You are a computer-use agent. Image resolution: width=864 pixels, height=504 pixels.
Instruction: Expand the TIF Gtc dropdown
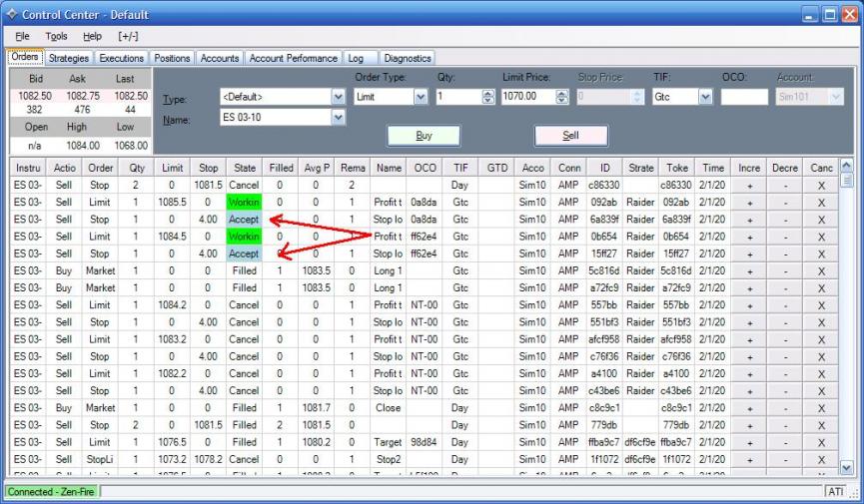[705, 97]
